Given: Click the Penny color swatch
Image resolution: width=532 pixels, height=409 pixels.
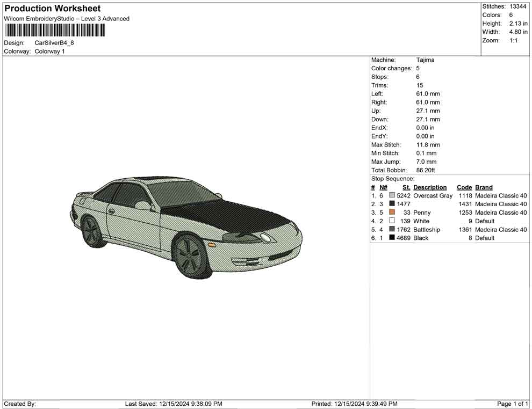Looking at the screenshot, I should pyautogui.click(x=391, y=213).
